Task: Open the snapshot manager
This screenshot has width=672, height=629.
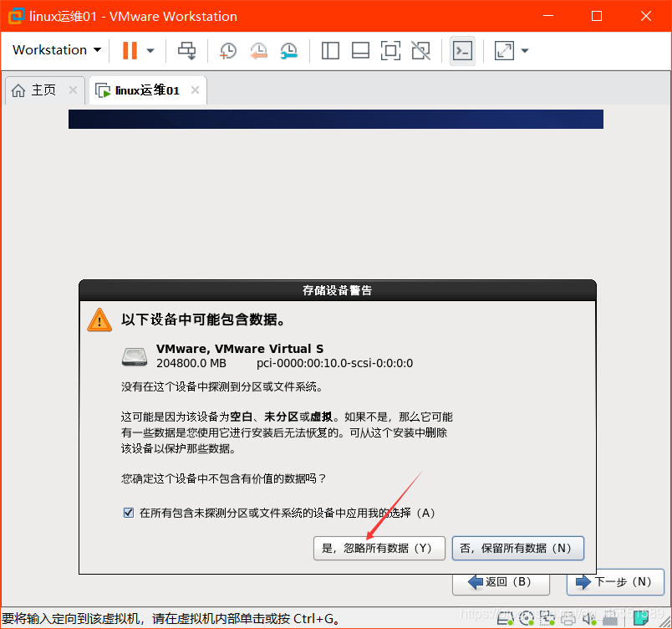Action: (x=289, y=50)
